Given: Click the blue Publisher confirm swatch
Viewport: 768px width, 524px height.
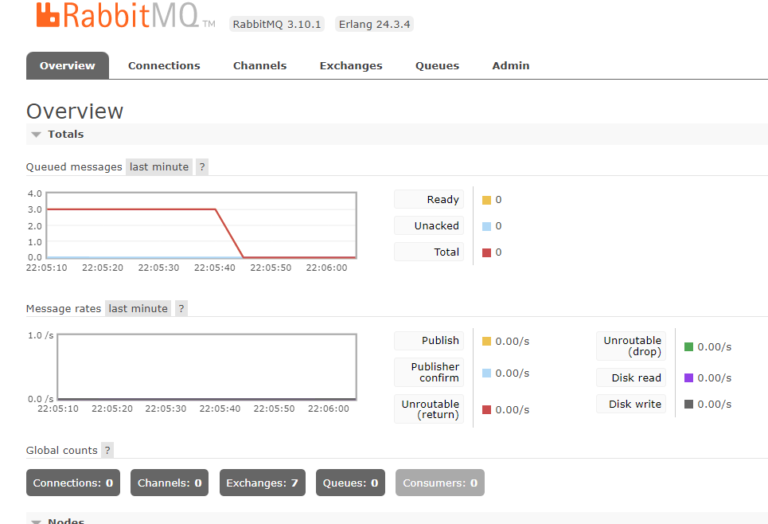Looking at the screenshot, I should (486, 373).
